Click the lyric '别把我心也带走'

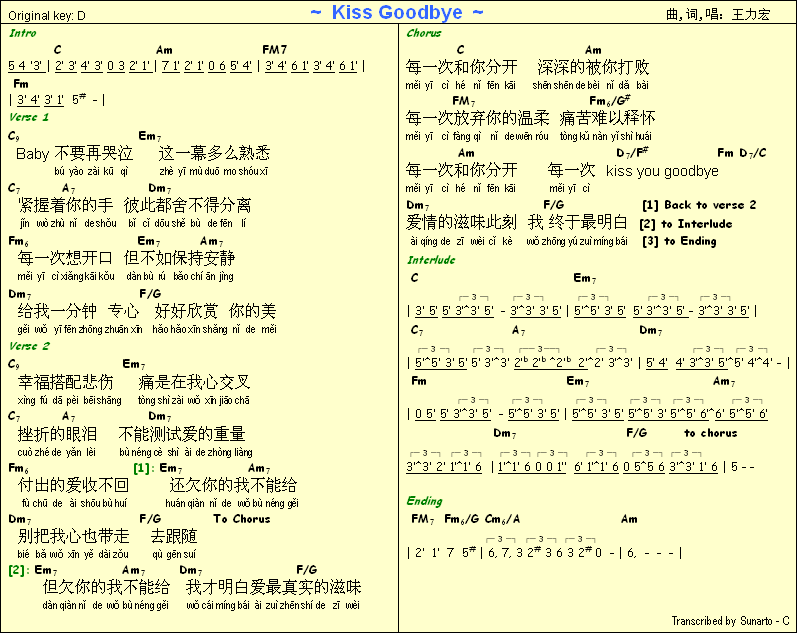click(x=73, y=536)
